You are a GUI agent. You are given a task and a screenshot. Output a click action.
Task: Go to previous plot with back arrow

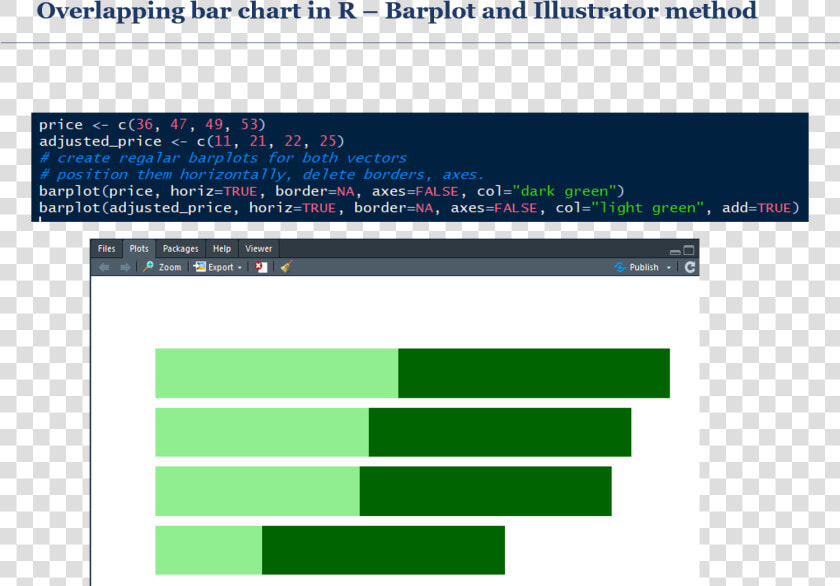(104, 267)
